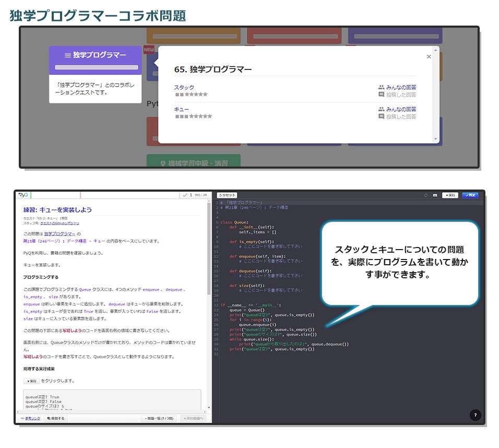This screenshot has width=499, height=448.
Task: Click the keyboard icon in editor toolbar
Action: [x=435, y=195]
